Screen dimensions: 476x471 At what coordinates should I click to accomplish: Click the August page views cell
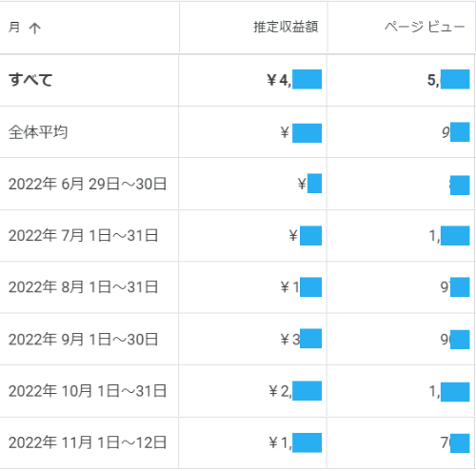[x=455, y=287]
